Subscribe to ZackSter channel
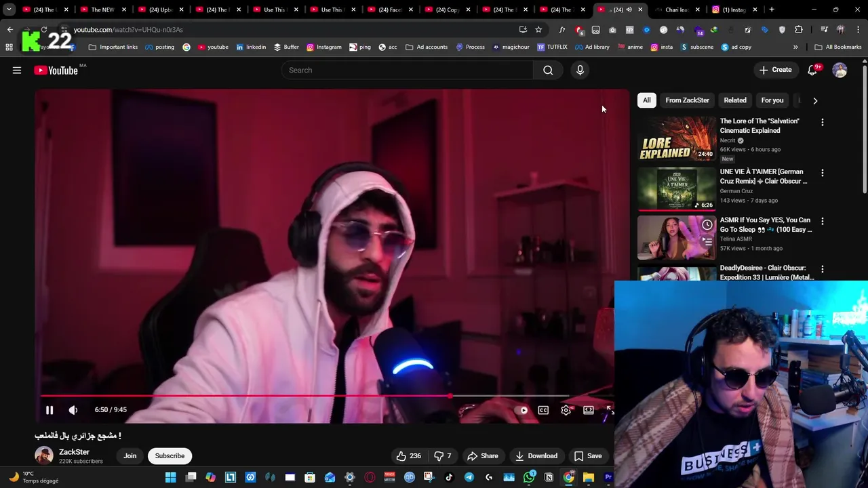Screen dimensions: 868x488 170,456
